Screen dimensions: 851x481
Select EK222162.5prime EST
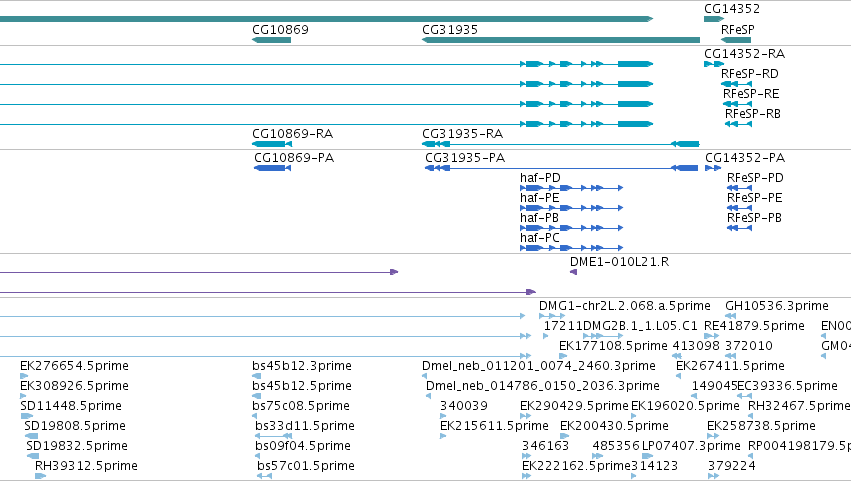pyautogui.click(x=576, y=466)
